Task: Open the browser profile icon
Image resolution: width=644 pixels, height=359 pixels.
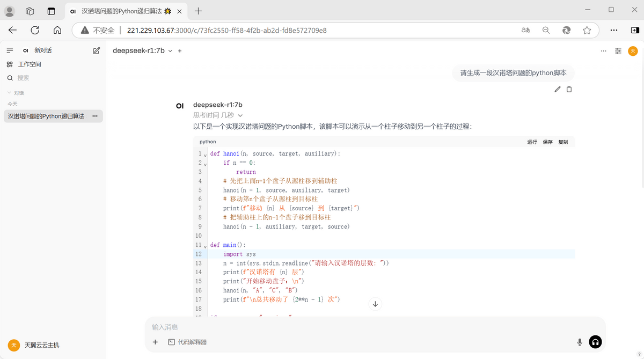Action: [10, 11]
